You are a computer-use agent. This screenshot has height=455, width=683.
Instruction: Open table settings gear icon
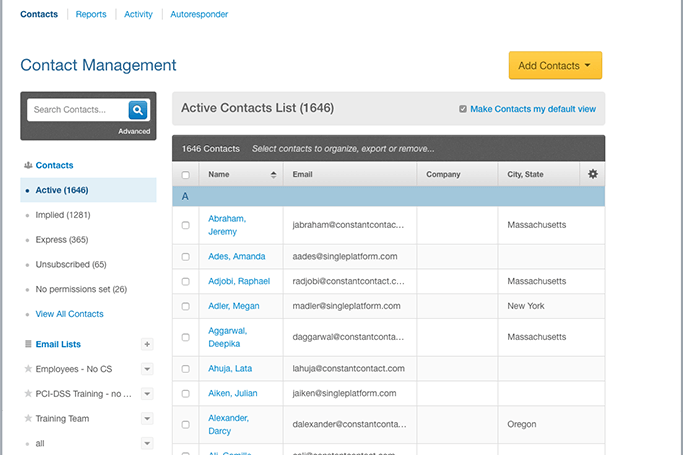tap(593, 174)
